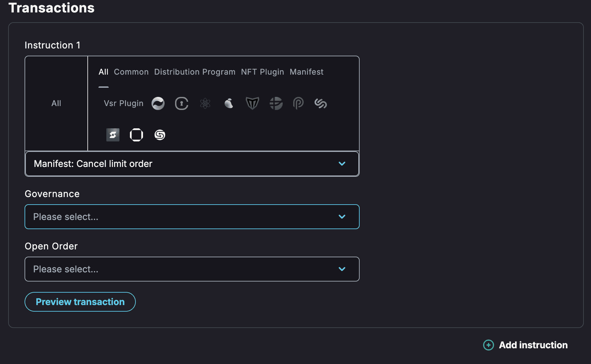Select the square S logo icon

tap(113, 135)
